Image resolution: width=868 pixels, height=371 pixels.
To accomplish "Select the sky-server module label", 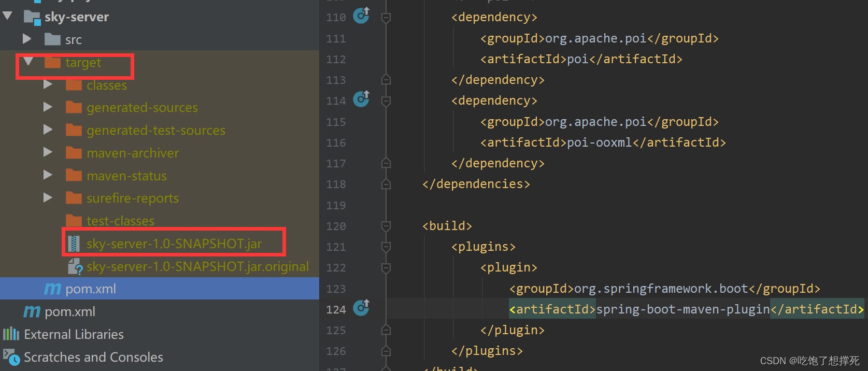I will pyautogui.click(x=77, y=17).
